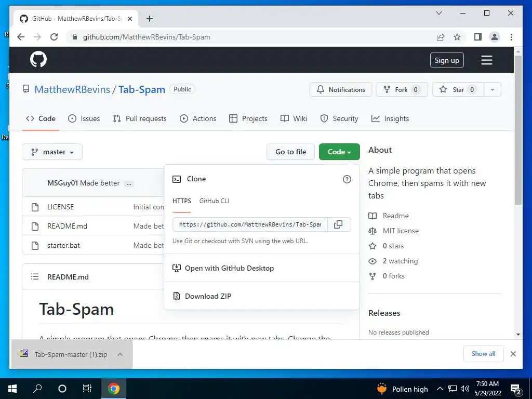Fork the repository

tap(402, 89)
